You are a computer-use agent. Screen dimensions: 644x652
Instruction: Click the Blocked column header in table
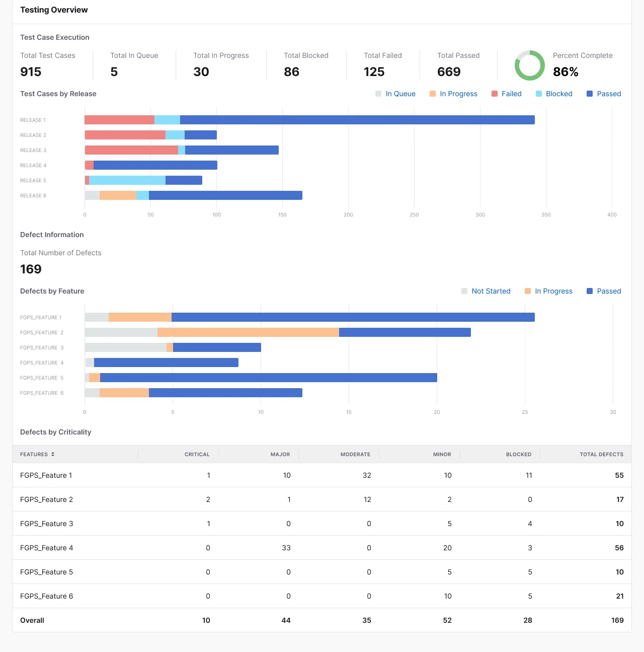(519, 454)
